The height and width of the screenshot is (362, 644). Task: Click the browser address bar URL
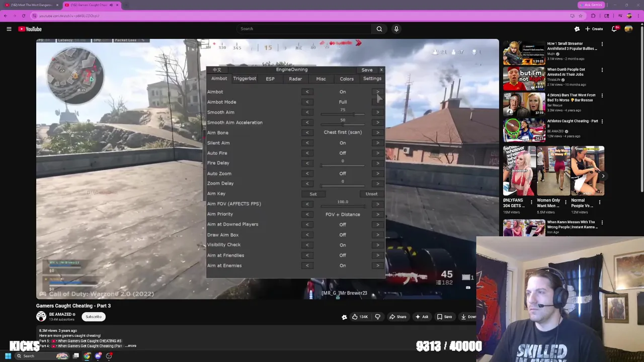69,16
